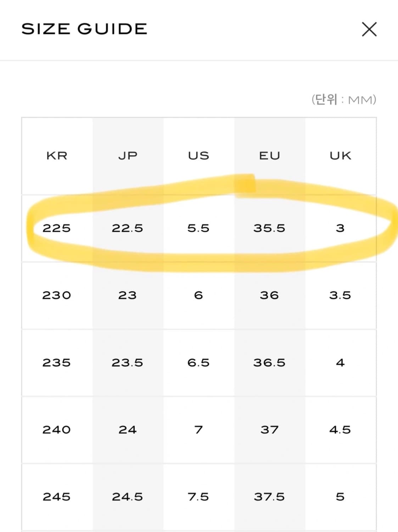The width and height of the screenshot is (398, 532).
Task: Select UK size 4.5 cell
Action: click(340, 430)
